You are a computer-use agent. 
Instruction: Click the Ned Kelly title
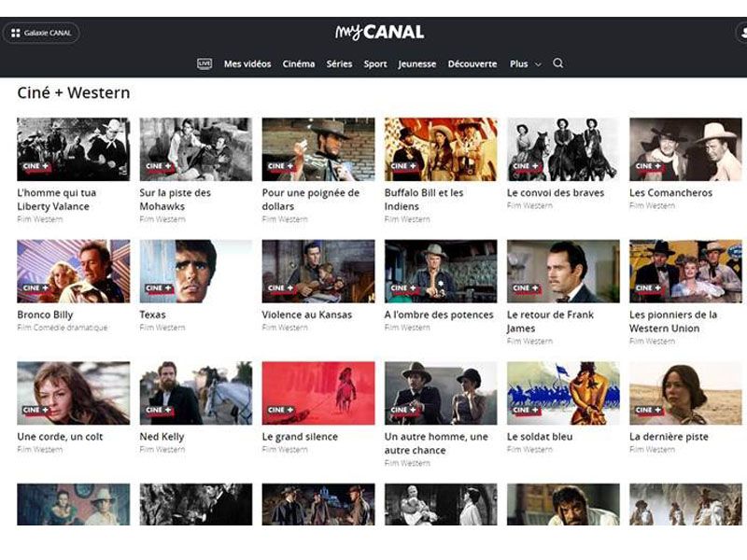click(x=162, y=437)
